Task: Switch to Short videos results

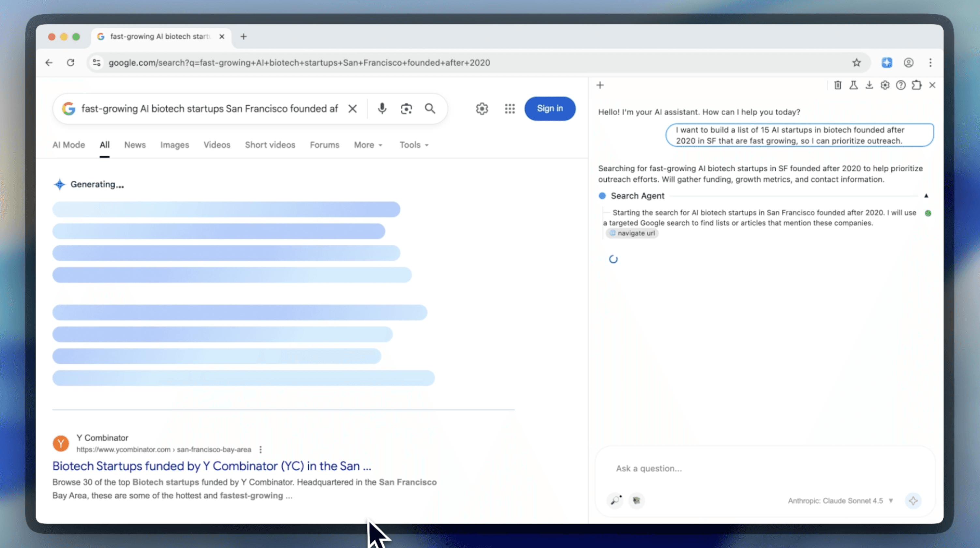Action: pos(270,145)
